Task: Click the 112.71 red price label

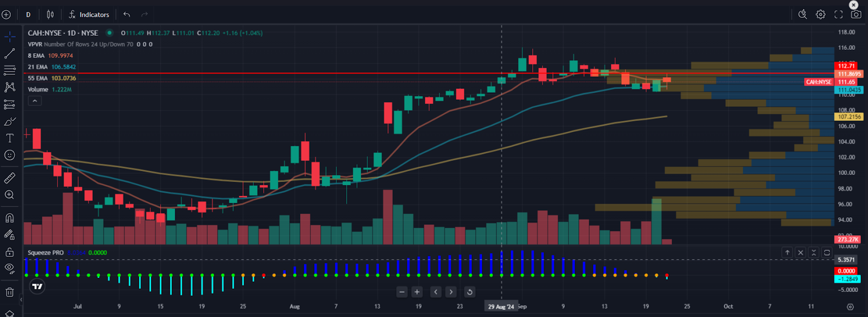Action: click(x=846, y=66)
